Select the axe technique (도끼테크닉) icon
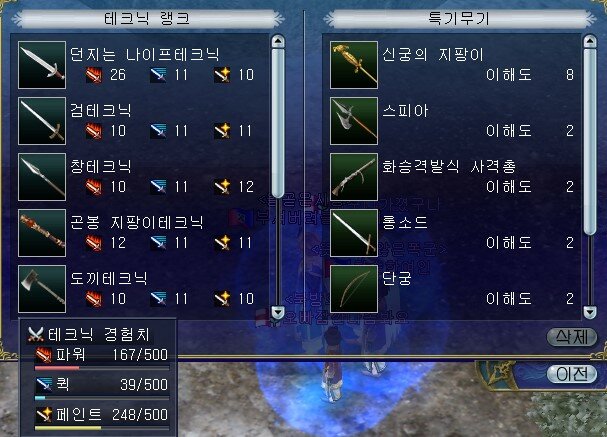The width and height of the screenshot is (607, 437). (42, 289)
